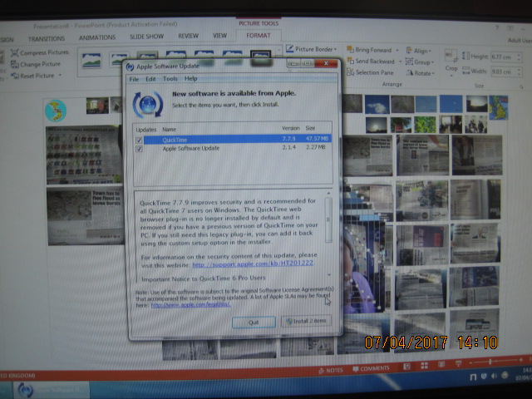This screenshot has width=532, height=399.
Task: Click Change Picture in PowerPoint ribbon
Action: coord(36,64)
